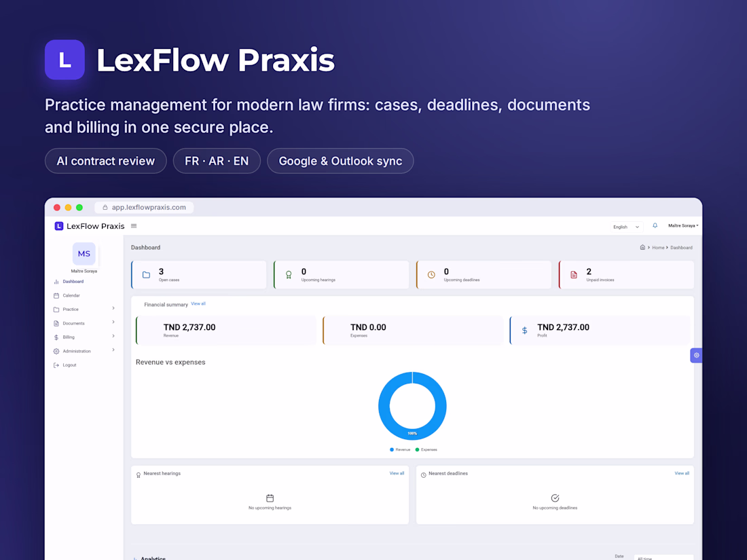Click the folder icon on Open cases card

click(x=146, y=275)
